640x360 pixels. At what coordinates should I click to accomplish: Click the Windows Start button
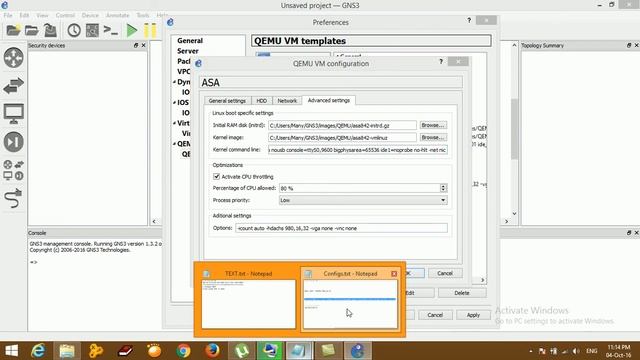tap(11, 351)
